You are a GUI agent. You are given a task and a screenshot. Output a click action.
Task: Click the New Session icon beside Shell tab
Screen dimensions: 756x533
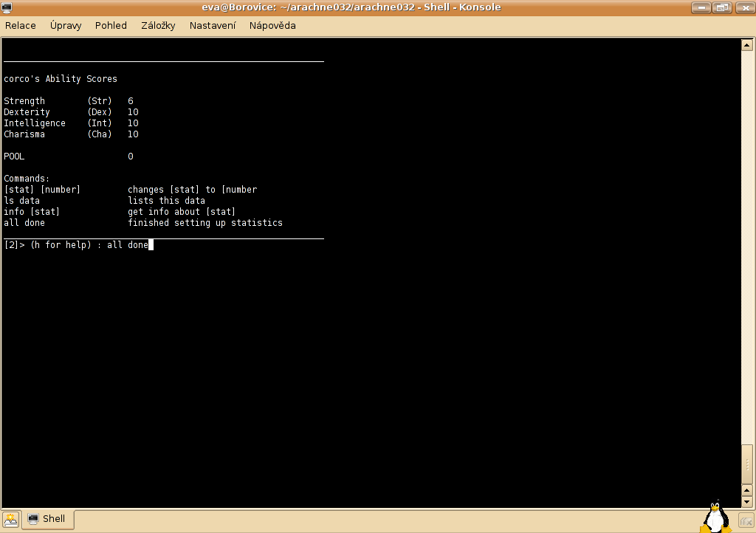click(x=10, y=519)
